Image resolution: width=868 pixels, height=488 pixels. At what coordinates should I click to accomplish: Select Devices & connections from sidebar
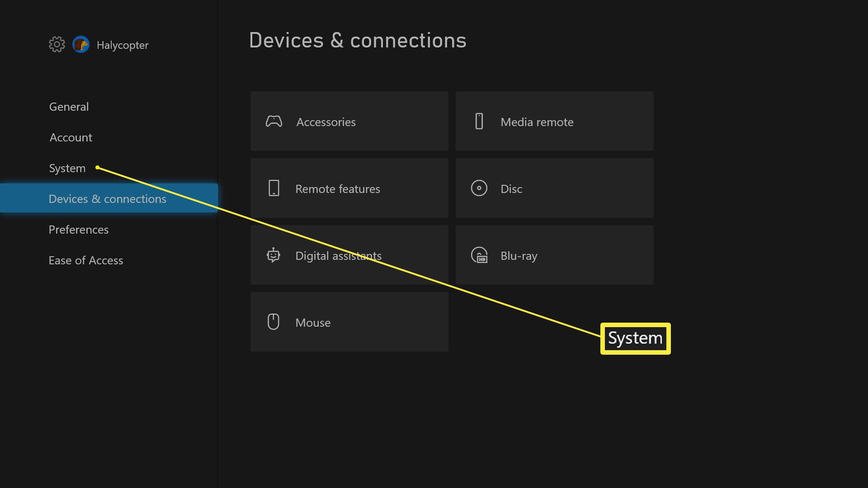[x=107, y=198]
